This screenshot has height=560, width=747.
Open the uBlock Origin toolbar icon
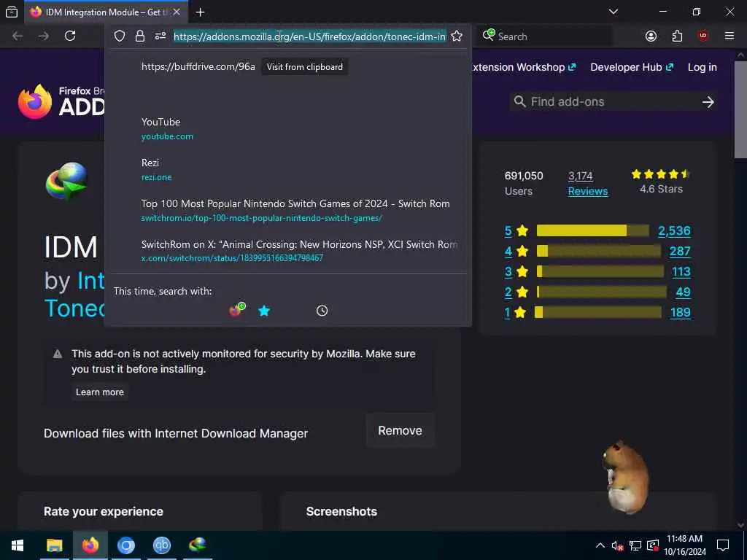[703, 36]
